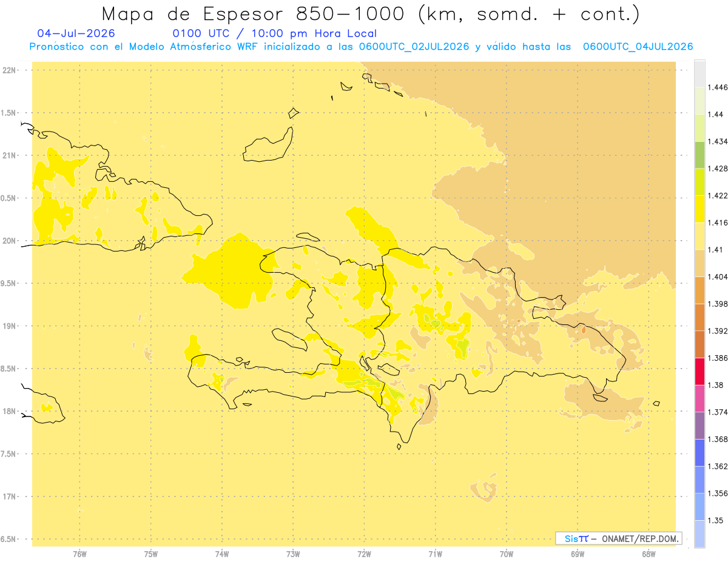Click the '1.368' colorbar value

click(718, 439)
